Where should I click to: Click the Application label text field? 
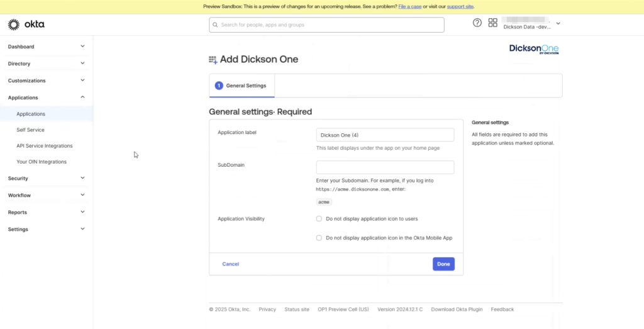[385, 135]
